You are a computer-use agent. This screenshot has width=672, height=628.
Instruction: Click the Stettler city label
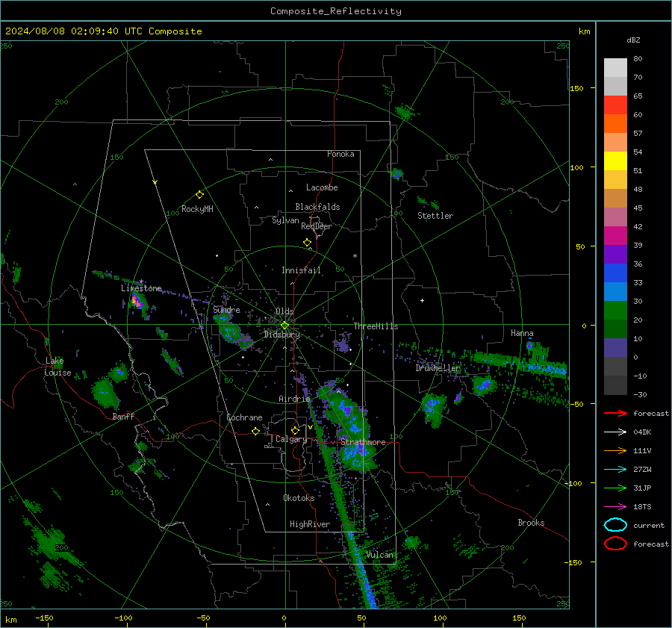(435, 216)
